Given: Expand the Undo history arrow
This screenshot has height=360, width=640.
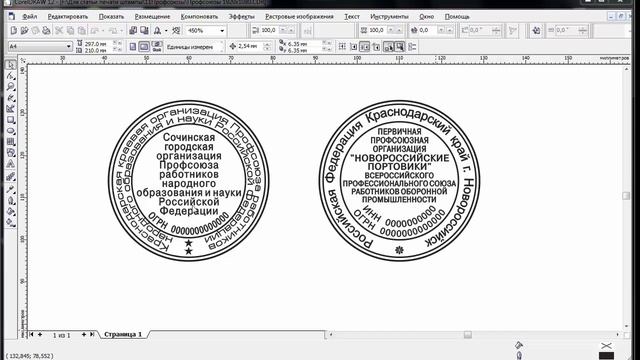Looking at the screenshot, I should pyautogui.click(x=104, y=31).
